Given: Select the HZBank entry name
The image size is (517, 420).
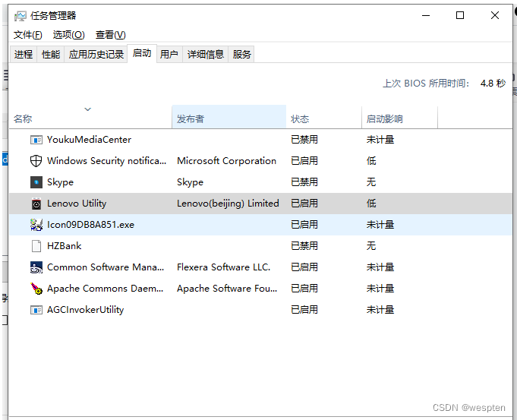Looking at the screenshot, I should pos(65,246).
